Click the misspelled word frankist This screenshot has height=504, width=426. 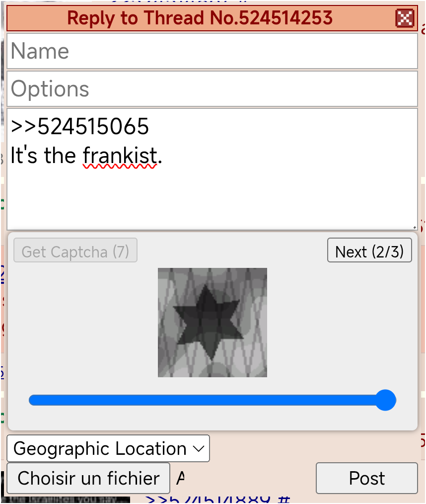coord(120,156)
